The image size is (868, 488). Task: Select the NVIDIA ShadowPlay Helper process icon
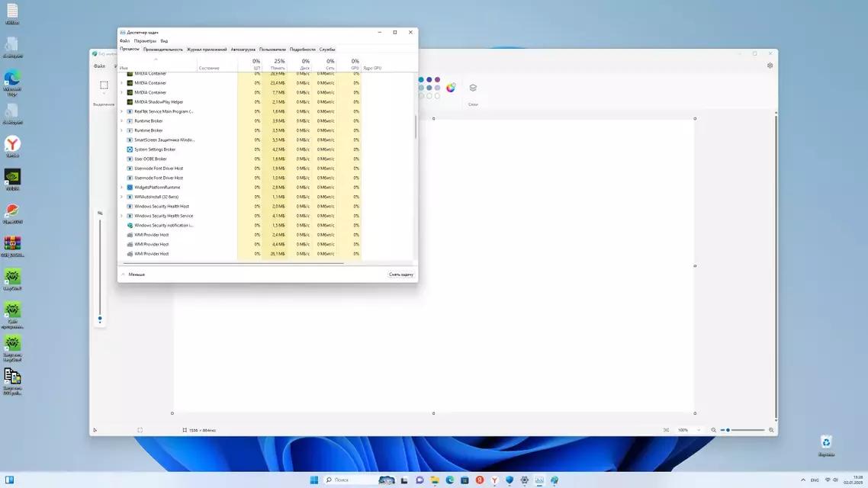130,102
